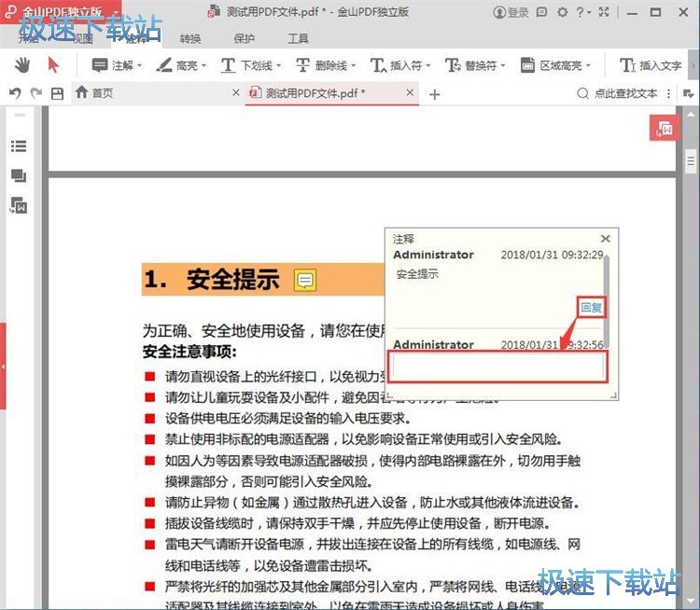Click the 替换符 replace text icon

pos(453,65)
